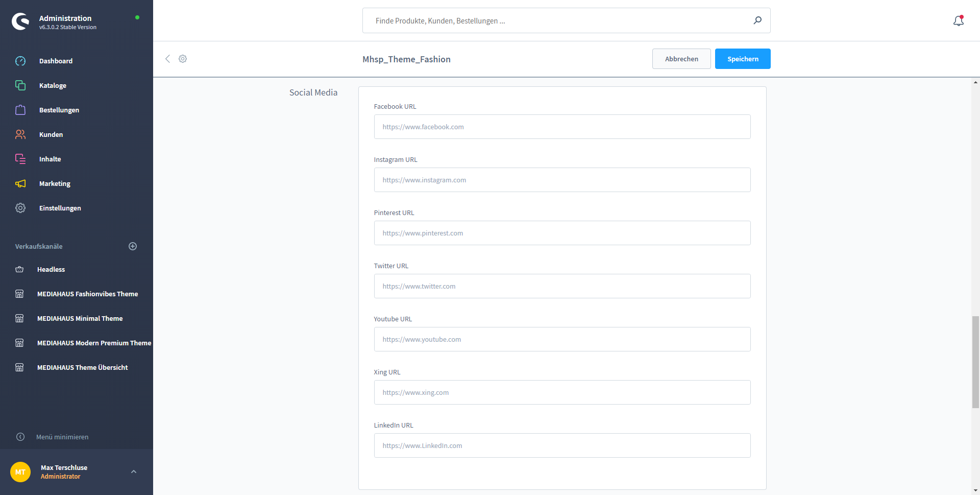Click the vertical scrollbar thumb
This screenshot has height=495, width=980.
975,362
